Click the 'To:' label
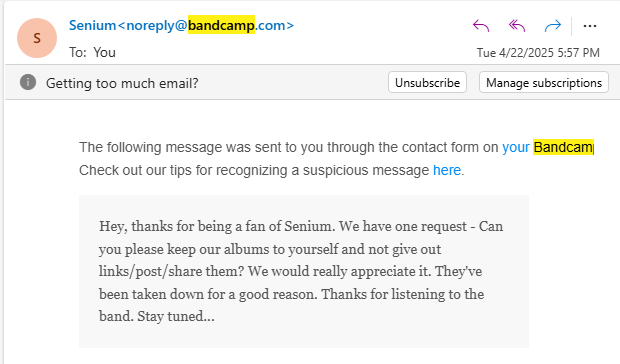Viewport: 620px width, 364px height. tap(78, 52)
